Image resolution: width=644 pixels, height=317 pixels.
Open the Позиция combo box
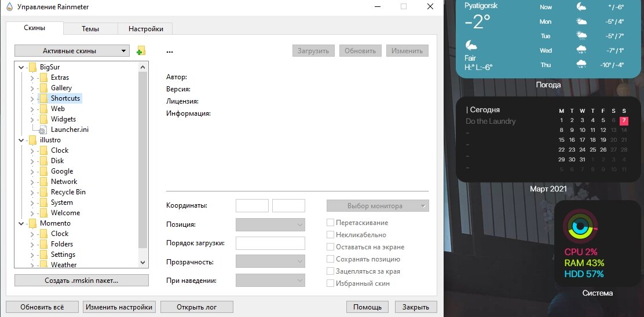pos(270,224)
